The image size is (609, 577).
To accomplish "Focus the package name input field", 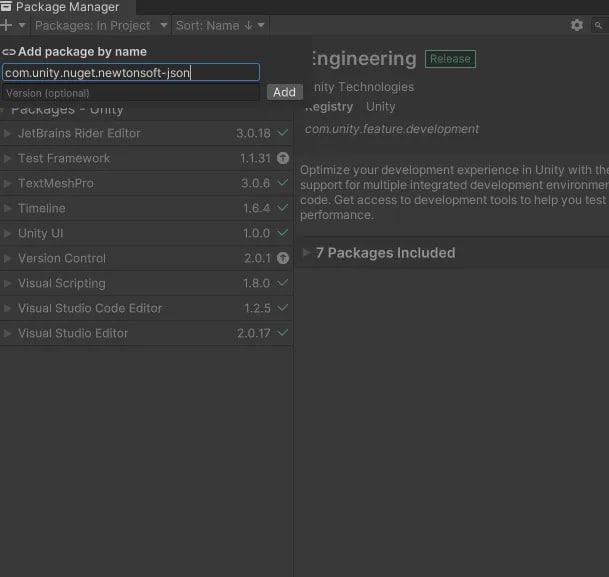I will point(131,73).
